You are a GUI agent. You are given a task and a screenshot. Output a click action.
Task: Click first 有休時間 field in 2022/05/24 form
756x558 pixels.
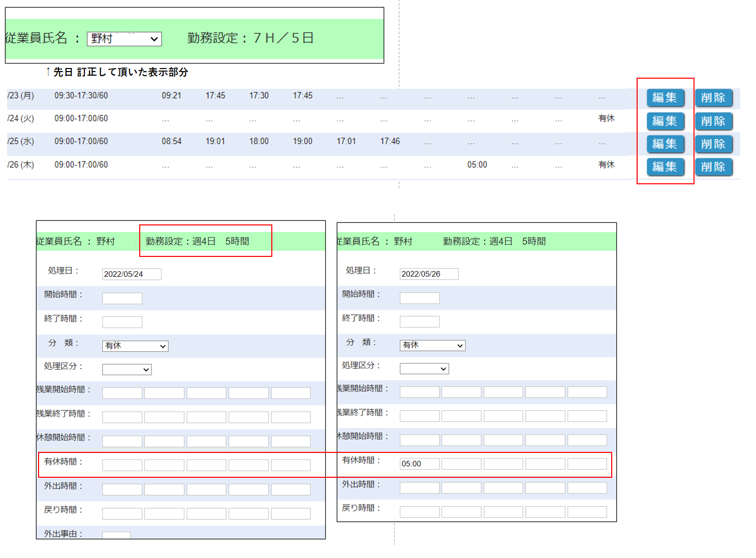tap(122, 465)
